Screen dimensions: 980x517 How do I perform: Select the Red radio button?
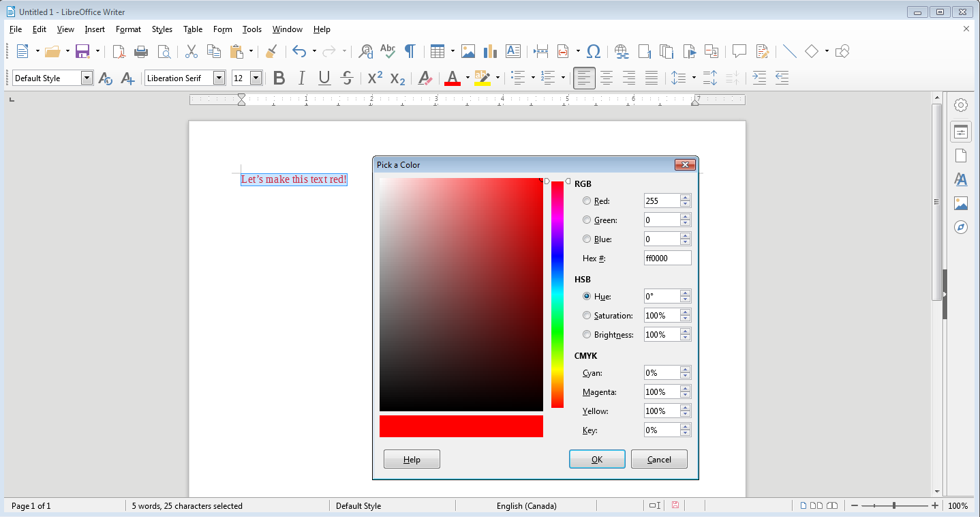click(587, 201)
